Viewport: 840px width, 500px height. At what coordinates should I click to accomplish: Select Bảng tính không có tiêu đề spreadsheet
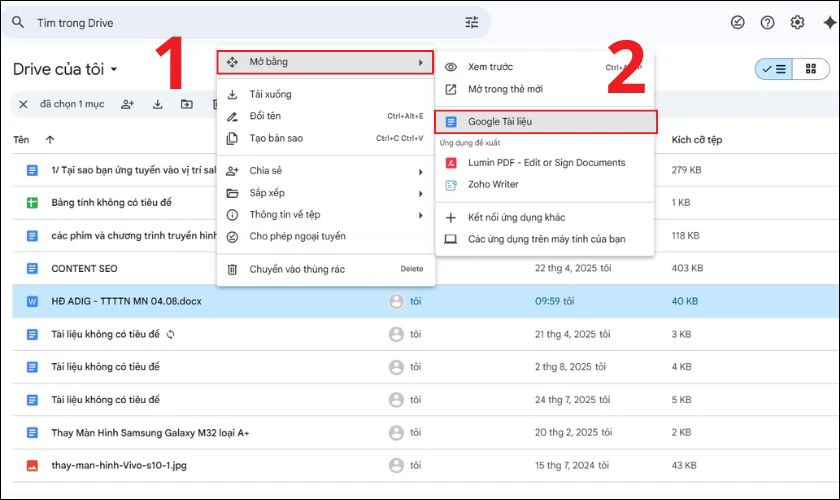click(111, 203)
